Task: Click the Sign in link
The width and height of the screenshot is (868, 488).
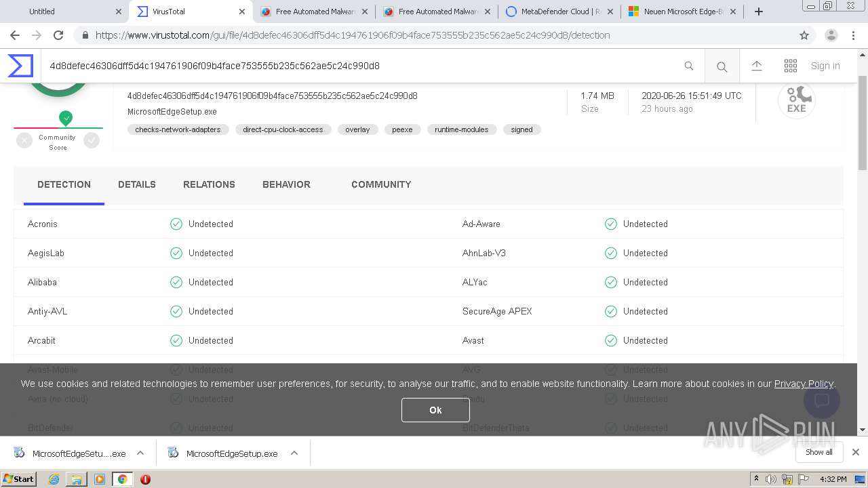Action: coord(825,66)
